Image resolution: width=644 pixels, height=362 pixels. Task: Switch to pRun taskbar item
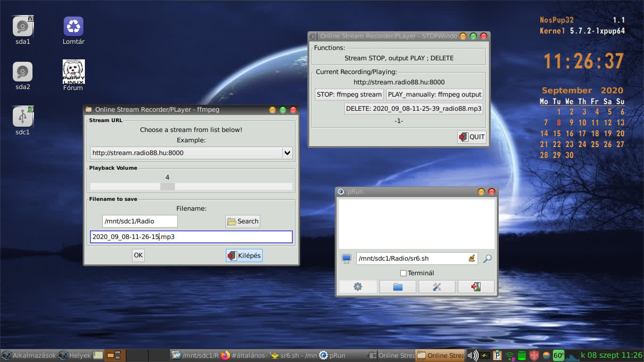point(342,355)
